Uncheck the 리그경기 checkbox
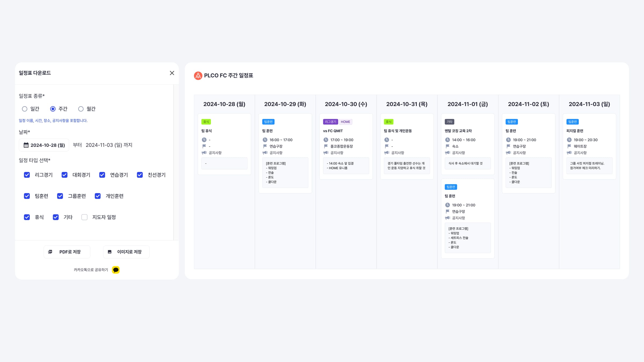 (27, 175)
